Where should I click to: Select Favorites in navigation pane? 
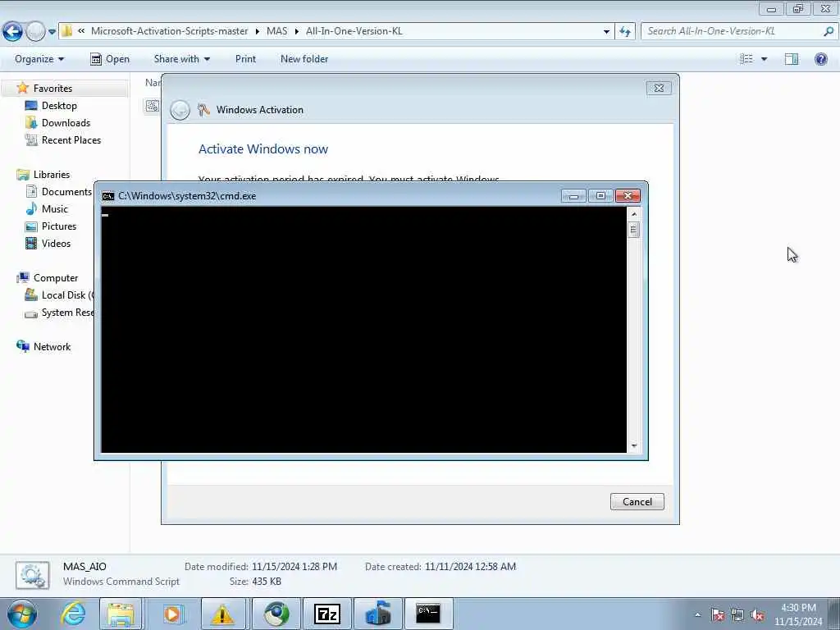52,89
